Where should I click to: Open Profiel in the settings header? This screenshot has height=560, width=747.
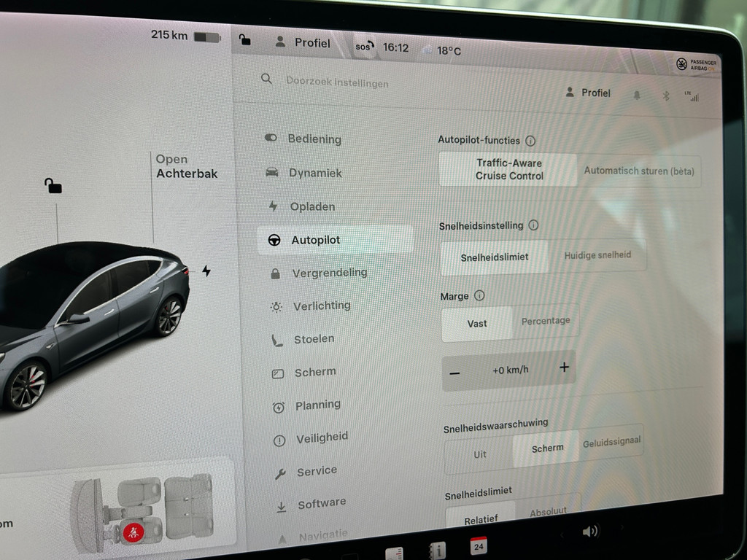point(588,93)
